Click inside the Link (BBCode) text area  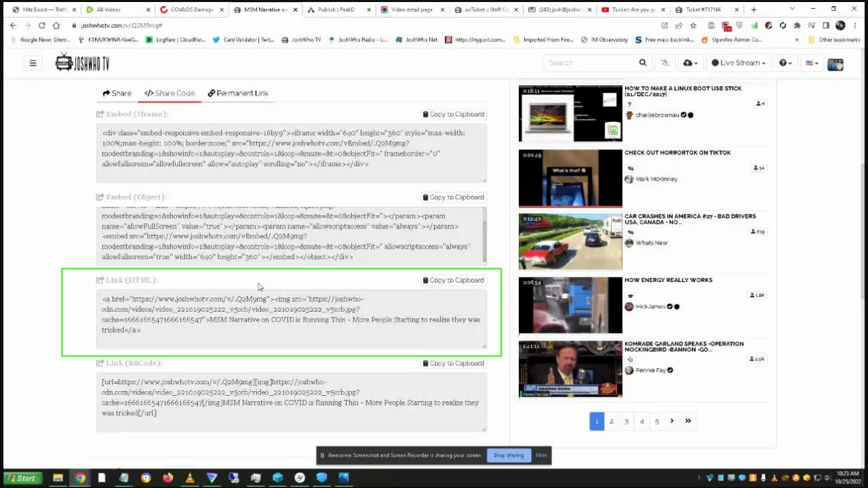tap(291, 402)
